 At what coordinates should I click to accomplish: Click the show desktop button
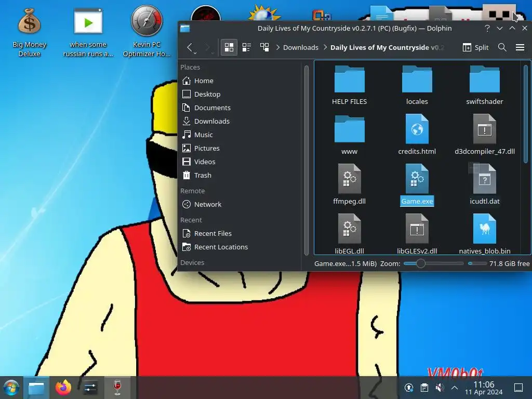tap(518, 388)
